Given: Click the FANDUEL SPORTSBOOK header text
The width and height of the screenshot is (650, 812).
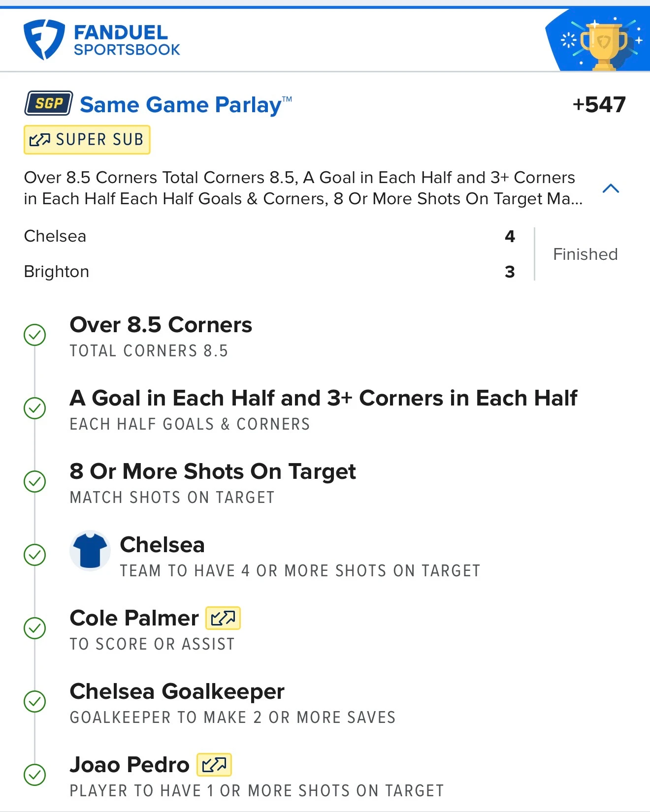Looking at the screenshot, I should 127,40.
